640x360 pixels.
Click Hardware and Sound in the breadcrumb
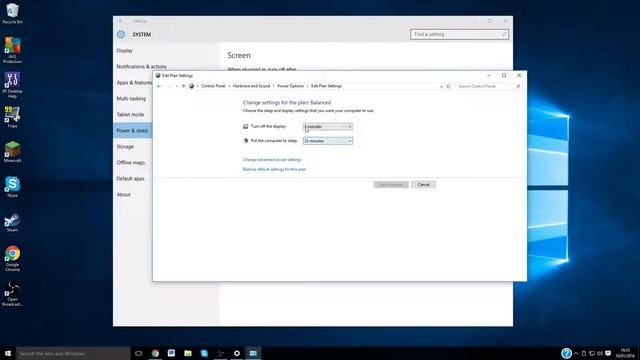click(x=251, y=86)
